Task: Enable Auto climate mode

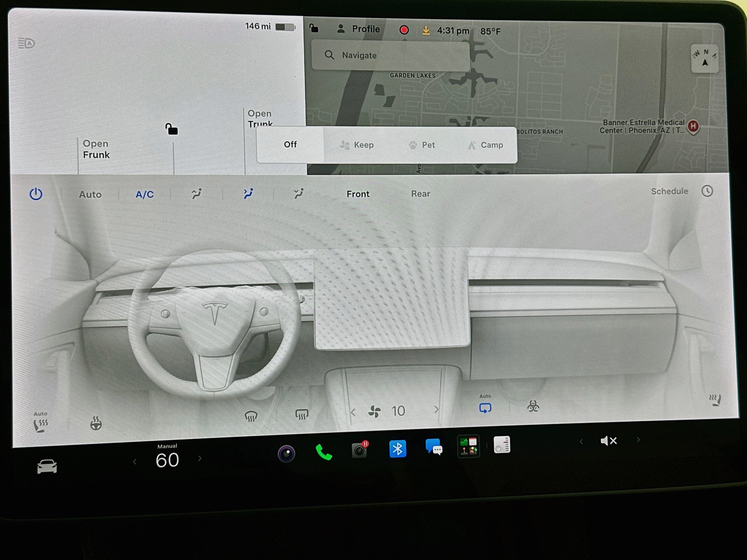Action: [x=90, y=194]
